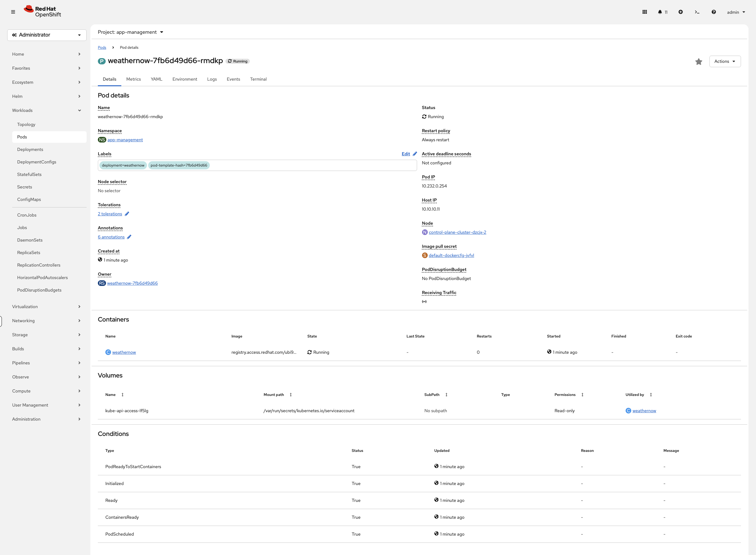Open the quick create plus menu
This screenshot has width=756, height=555.
tap(680, 12)
